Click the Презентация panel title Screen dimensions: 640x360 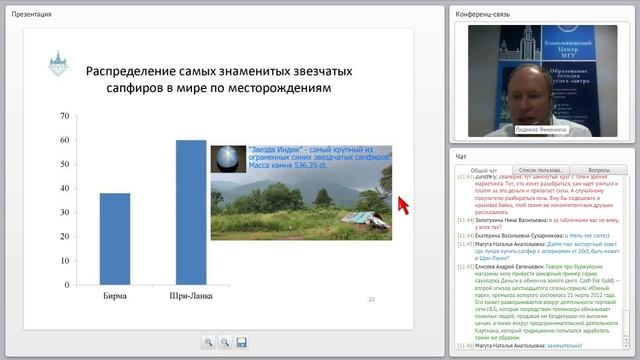[x=31, y=14]
